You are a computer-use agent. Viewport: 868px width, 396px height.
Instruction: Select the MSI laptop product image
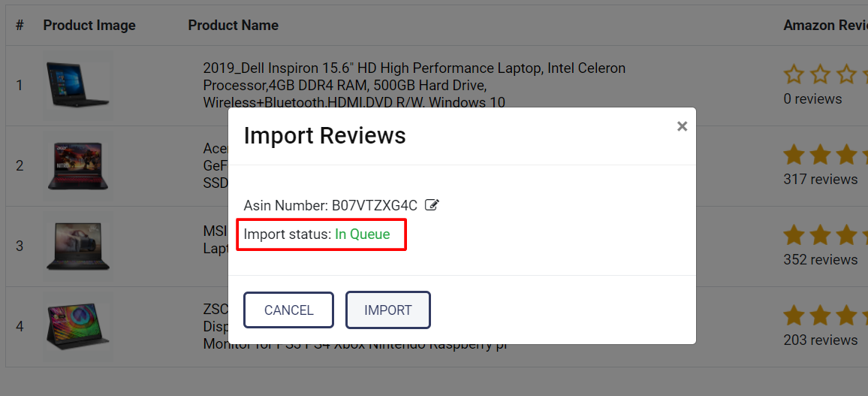pos(77,246)
